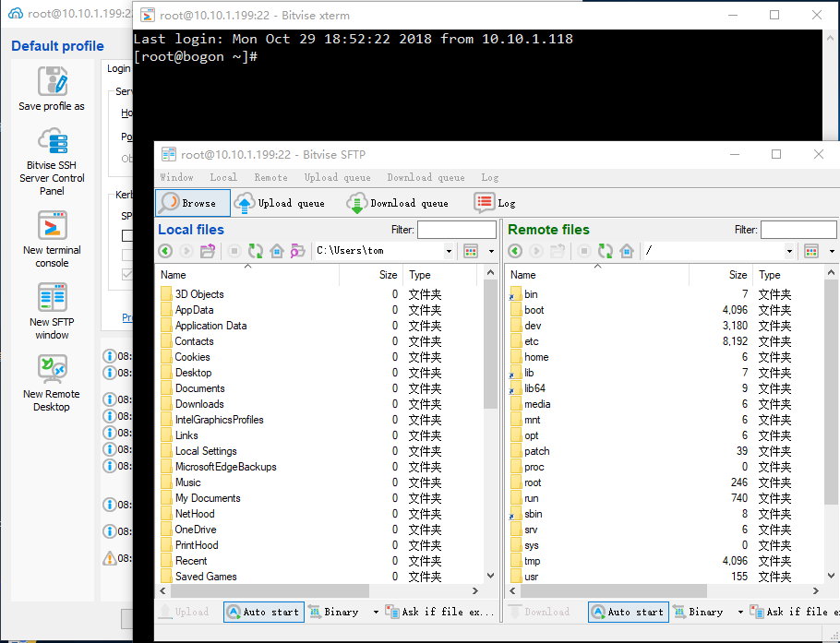Sort Local files by Size column

tap(370, 275)
